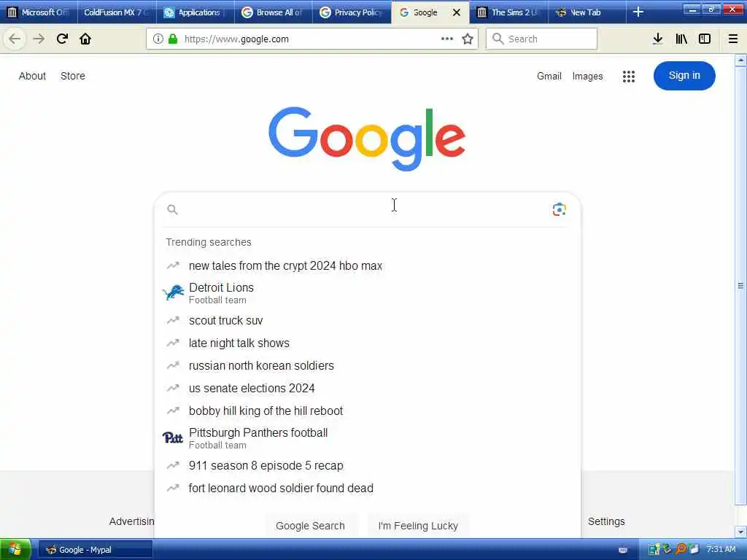747x560 pixels.
Task: Search by image with the camera icon
Action: tap(560, 209)
